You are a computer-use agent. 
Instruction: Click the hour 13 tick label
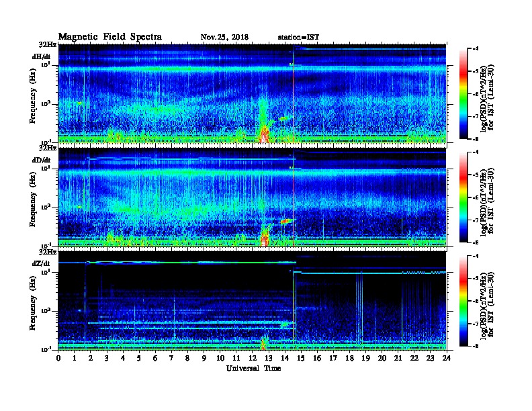[x=269, y=359]
